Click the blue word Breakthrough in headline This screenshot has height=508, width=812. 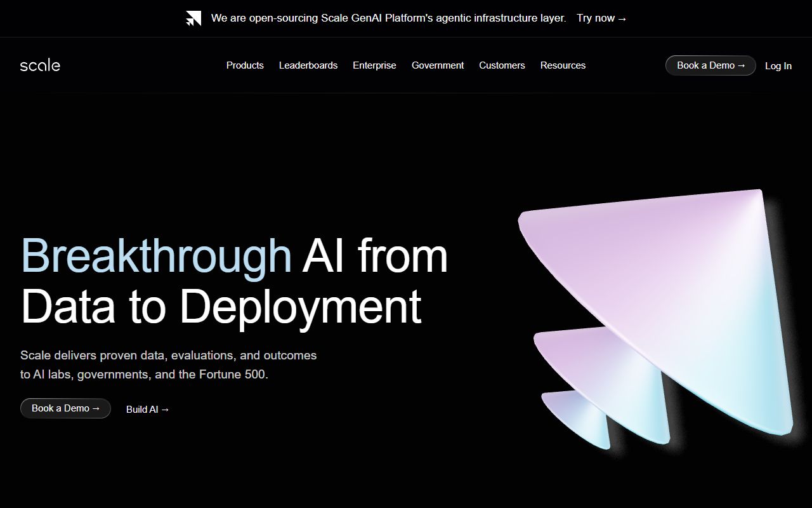(156, 256)
